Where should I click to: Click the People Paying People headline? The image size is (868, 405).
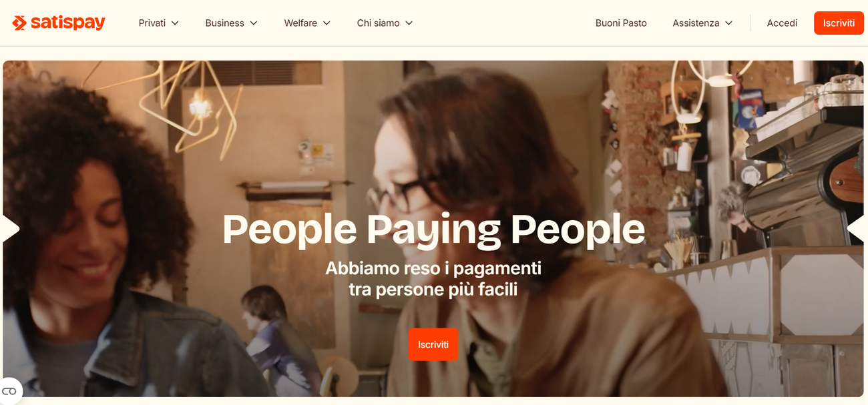[x=433, y=229]
